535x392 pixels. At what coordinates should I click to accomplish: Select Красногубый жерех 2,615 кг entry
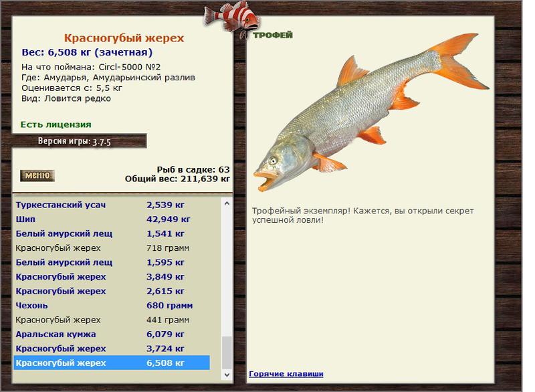[112, 292]
